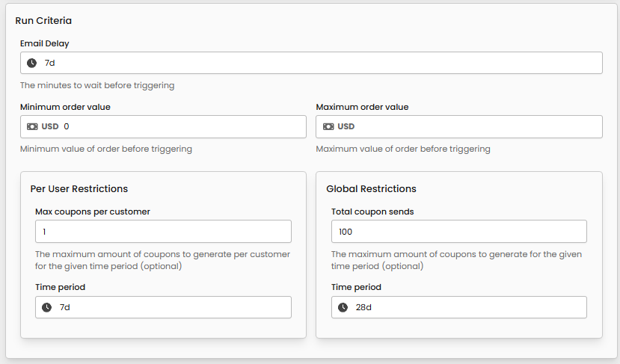This screenshot has width=620, height=364.
Task: Click the Max coupons per customer label
Action: [x=93, y=212]
